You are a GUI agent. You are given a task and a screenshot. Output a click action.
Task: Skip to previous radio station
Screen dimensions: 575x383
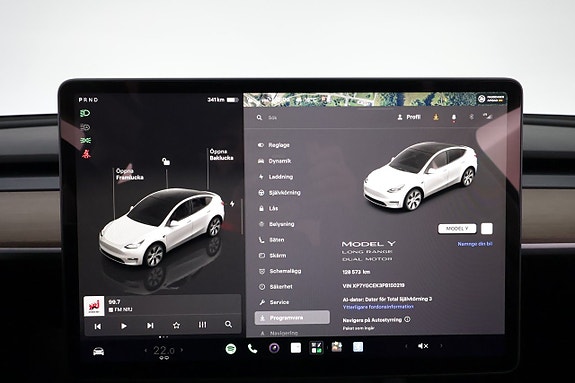98,326
